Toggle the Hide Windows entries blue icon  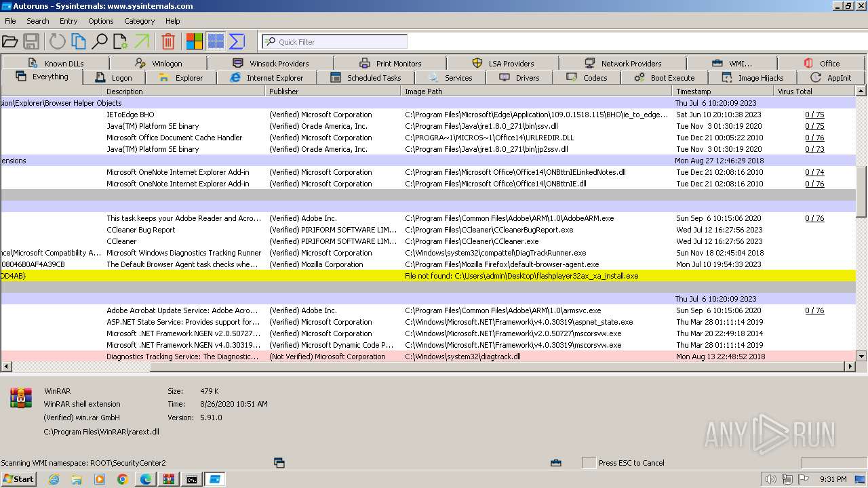(216, 41)
